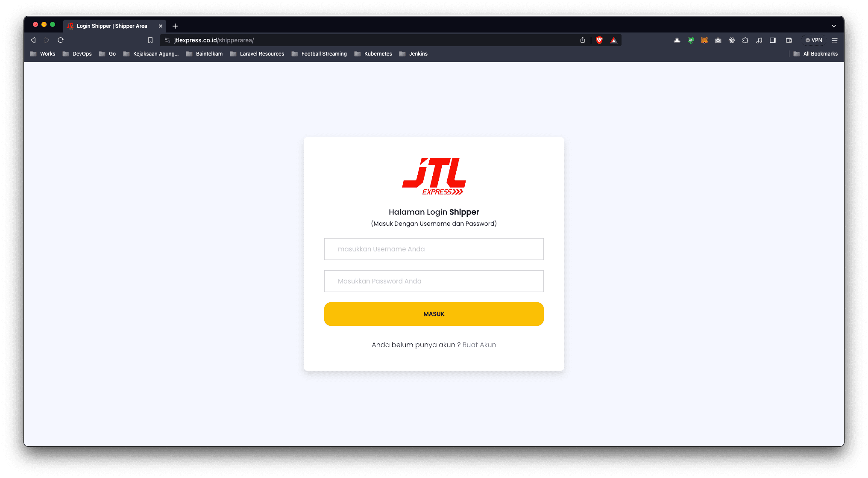Select the Football Streaming bookmark folder
This screenshot has height=478, width=868.
click(x=323, y=53)
